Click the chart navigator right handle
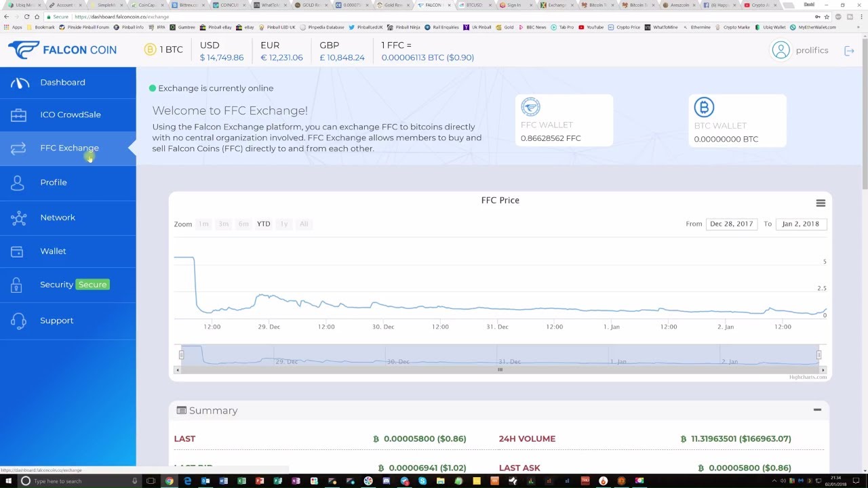 pyautogui.click(x=819, y=354)
